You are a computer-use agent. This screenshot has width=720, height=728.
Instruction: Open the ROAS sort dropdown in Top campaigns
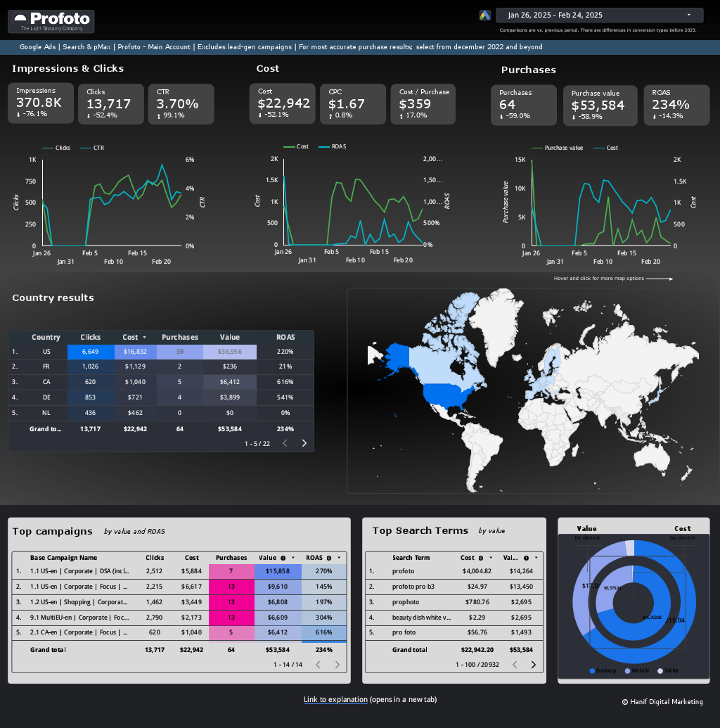339,558
